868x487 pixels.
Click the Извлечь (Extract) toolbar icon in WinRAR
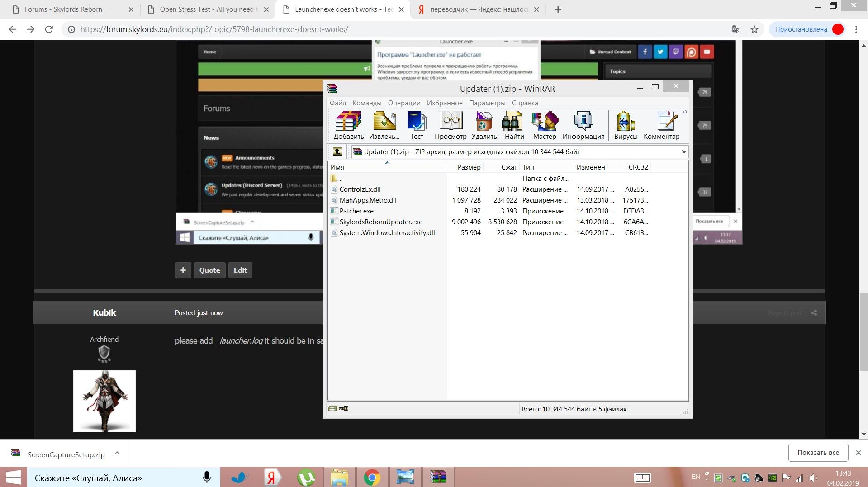coord(384,125)
